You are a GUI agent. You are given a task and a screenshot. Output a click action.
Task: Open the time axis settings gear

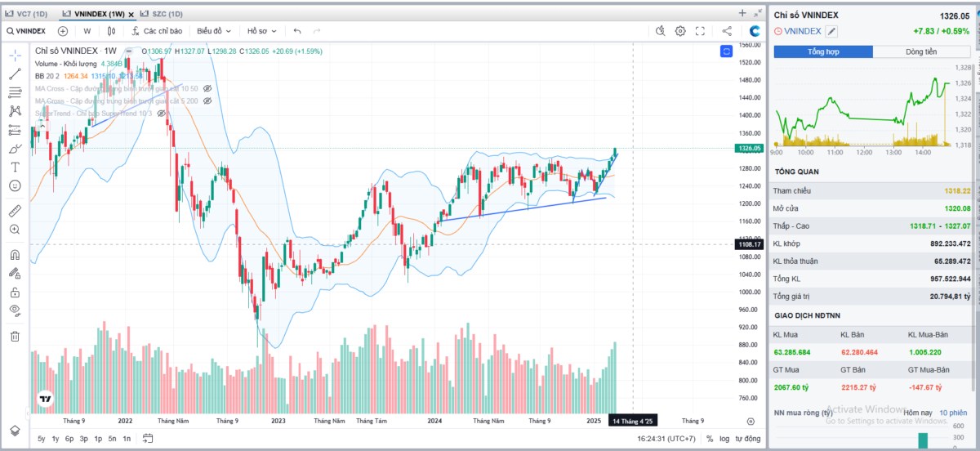[751, 421]
